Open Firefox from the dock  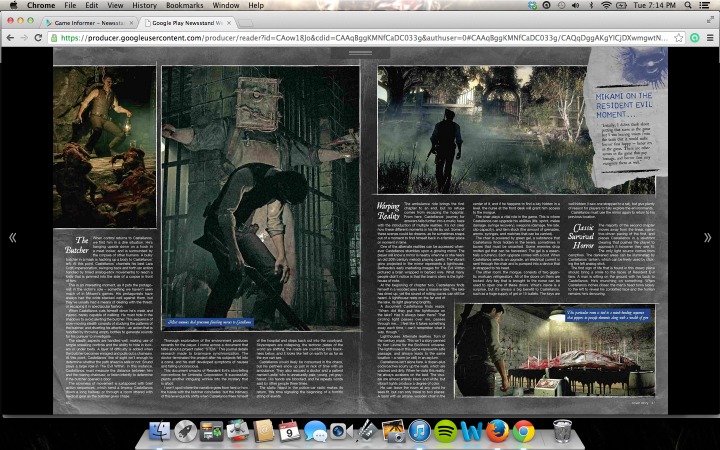coord(497,431)
